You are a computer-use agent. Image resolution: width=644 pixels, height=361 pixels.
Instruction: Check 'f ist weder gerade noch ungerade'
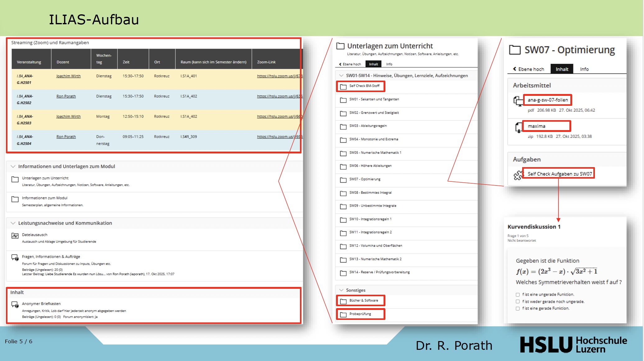coord(517,302)
